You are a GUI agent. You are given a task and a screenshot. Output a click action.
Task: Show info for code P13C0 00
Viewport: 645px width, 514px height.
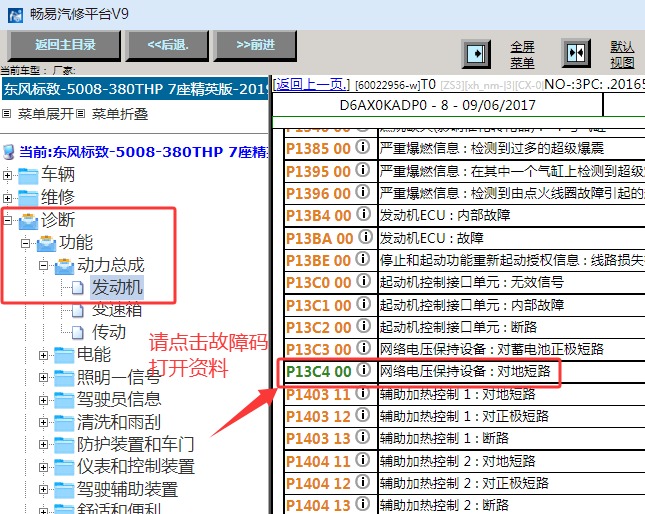(x=363, y=280)
